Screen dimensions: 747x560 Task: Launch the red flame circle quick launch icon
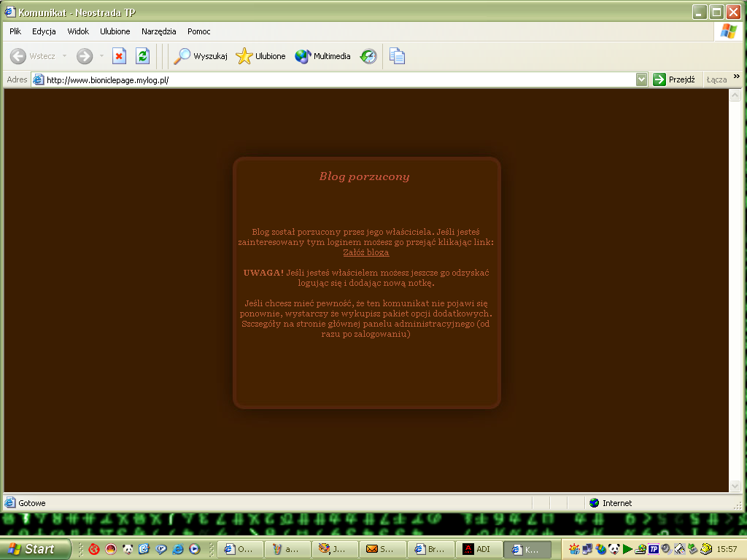111,549
